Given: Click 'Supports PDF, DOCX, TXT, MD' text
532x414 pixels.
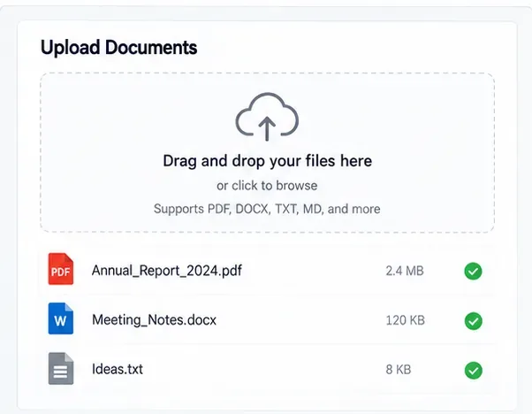Looking at the screenshot, I should coord(238,209).
